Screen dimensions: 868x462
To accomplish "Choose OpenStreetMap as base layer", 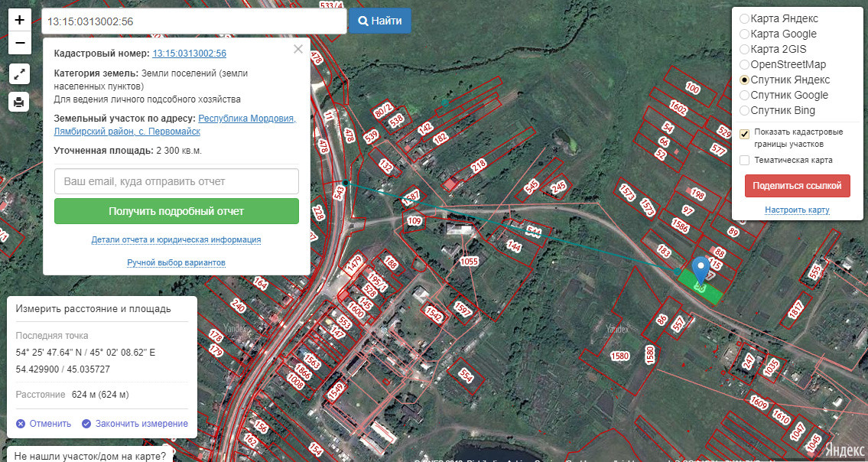I will [x=744, y=64].
